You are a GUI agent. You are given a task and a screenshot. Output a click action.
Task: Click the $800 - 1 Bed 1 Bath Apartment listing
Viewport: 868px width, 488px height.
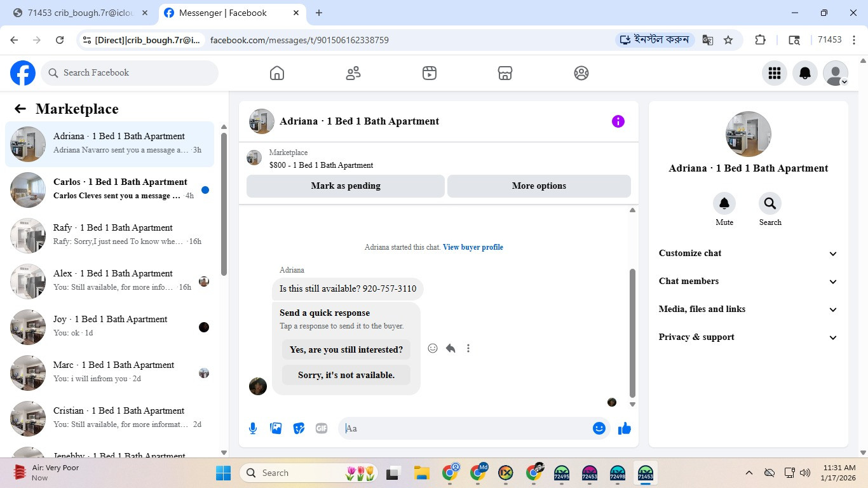[321, 165]
